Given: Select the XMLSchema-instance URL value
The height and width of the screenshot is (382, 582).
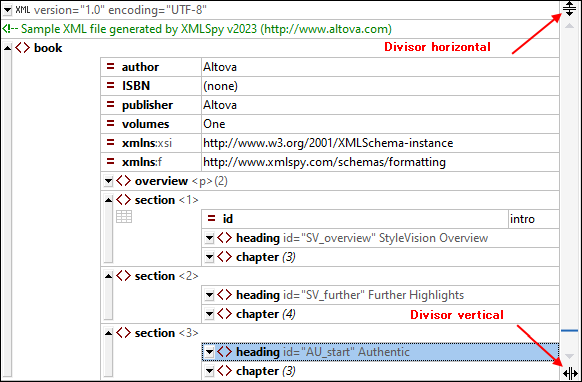Looking at the screenshot, I should tap(328, 143).
